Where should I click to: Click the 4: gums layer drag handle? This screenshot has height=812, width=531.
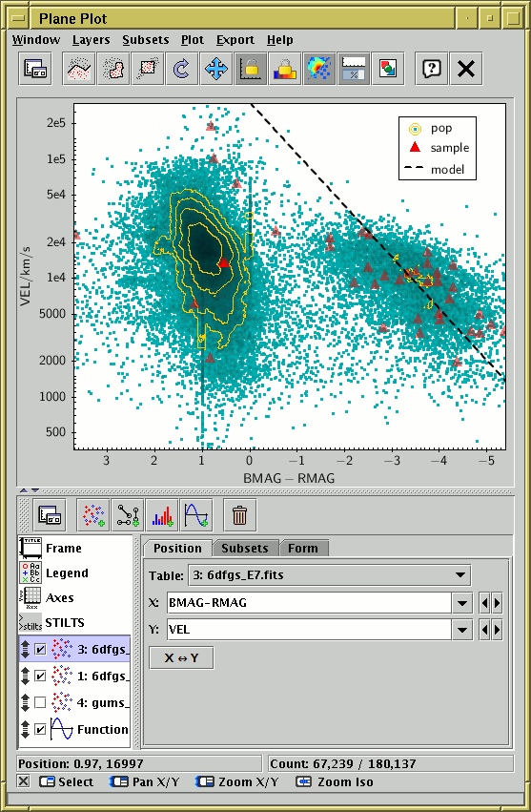coord(26,702)
